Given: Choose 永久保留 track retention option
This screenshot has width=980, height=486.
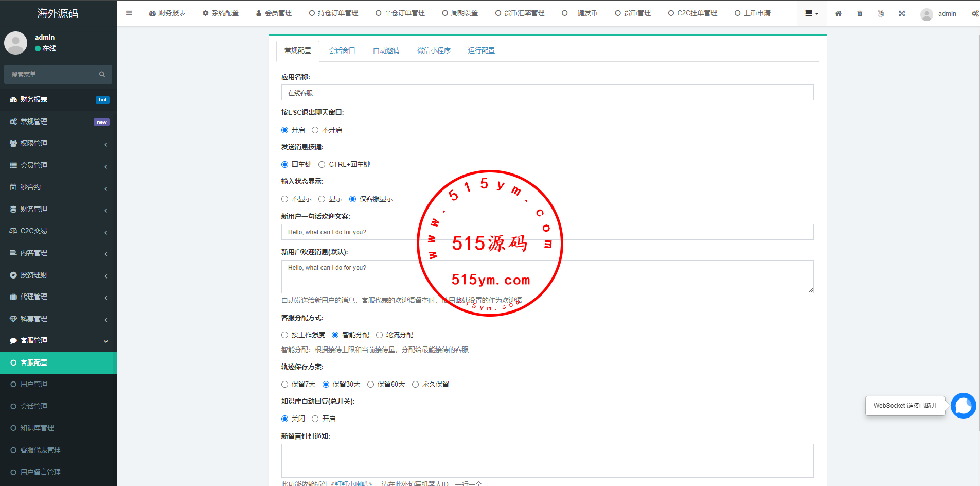Looking at the screenshot, I should 416,385.
